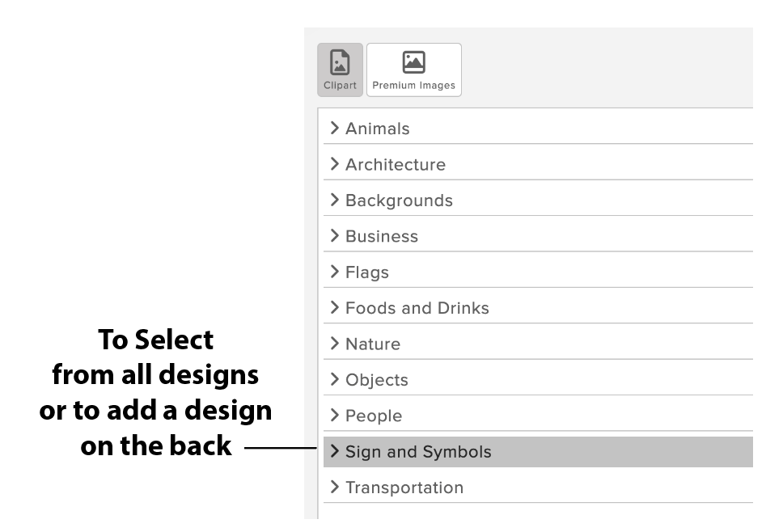Click the chevron next to Nature
This screenshot has height=532, width=783.
[x=334, y=344]
